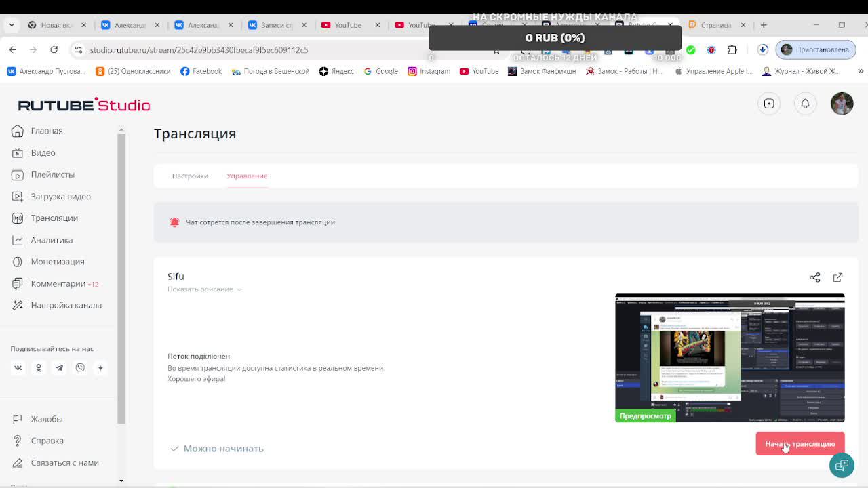Open stream in new window icon
Viewport: 868px width, 488px height.
[x=837, y=277]
